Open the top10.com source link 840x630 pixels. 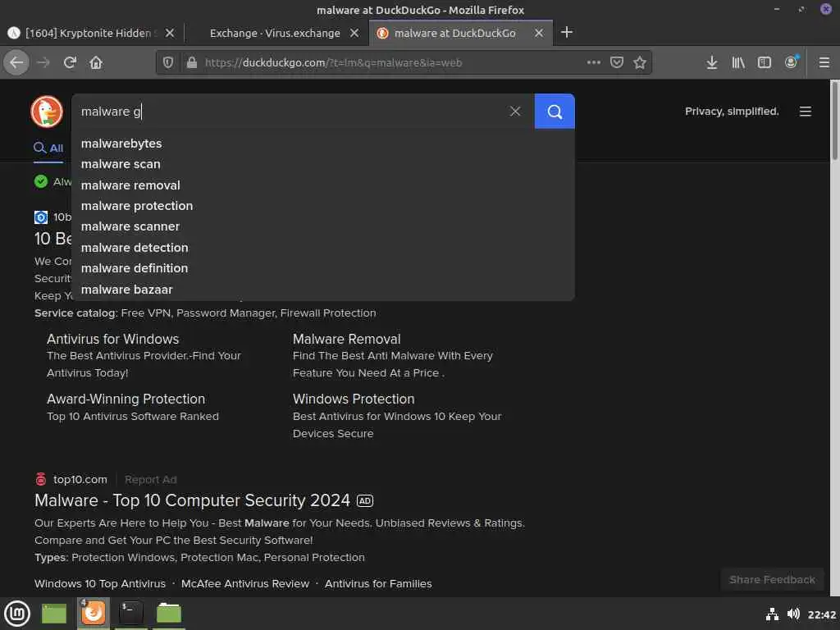(80, 479)
